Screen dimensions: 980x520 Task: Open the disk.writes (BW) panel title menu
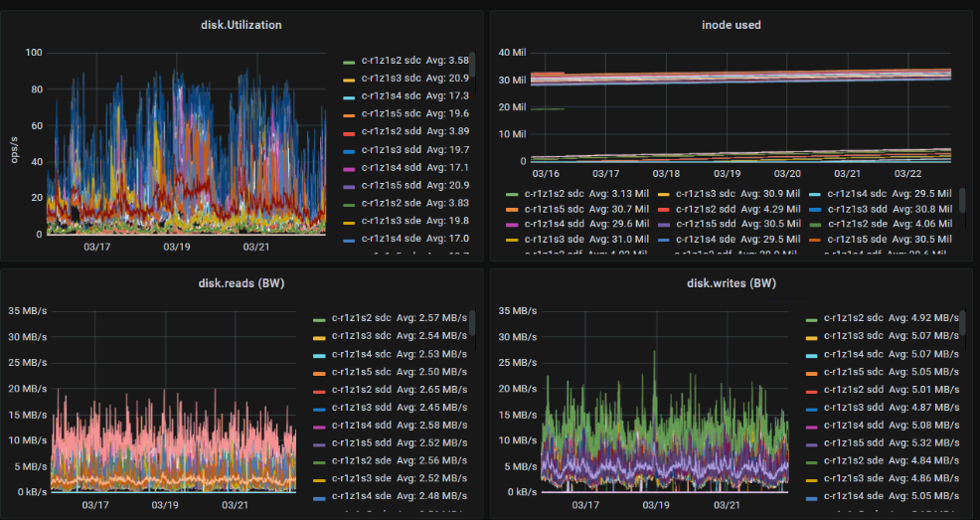[731, 283]
